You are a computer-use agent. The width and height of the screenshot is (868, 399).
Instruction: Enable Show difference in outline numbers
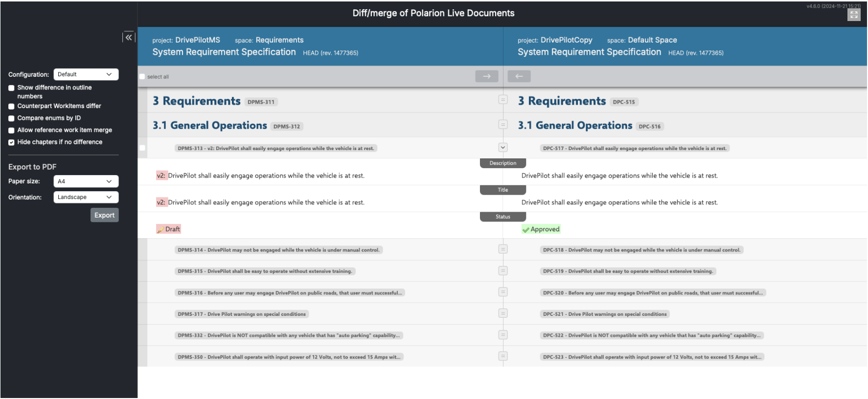(11, 88)
